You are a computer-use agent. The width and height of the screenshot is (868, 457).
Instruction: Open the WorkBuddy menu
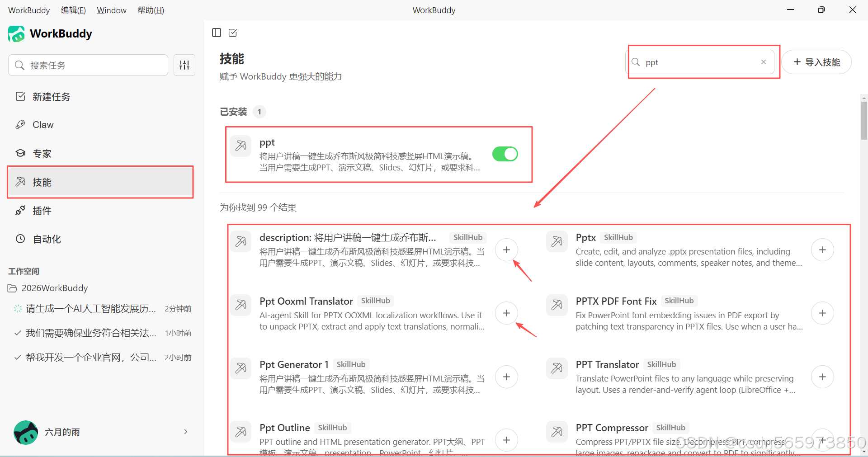[x=29, y=10]
